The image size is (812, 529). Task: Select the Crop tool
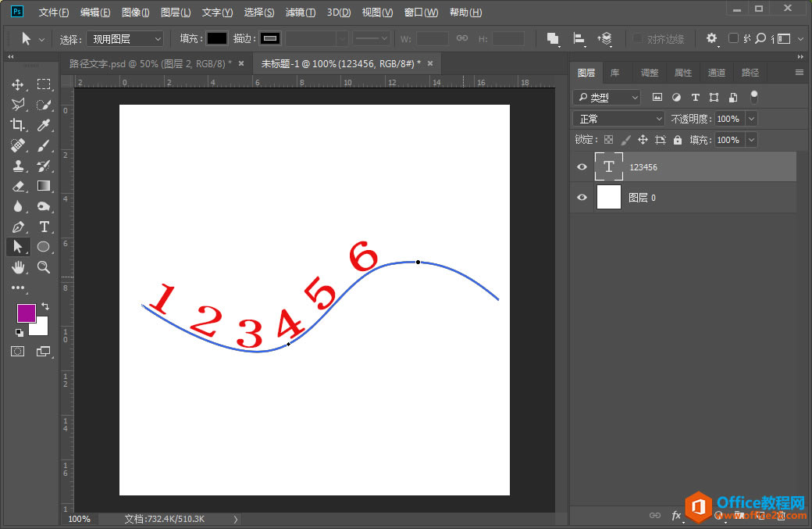coord(18,125)
